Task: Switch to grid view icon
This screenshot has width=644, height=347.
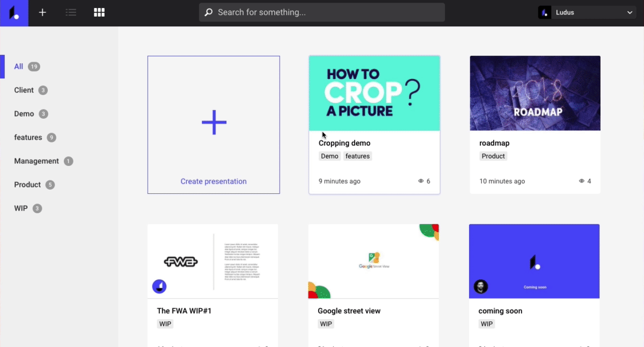Action: click(x=99, y=12)
